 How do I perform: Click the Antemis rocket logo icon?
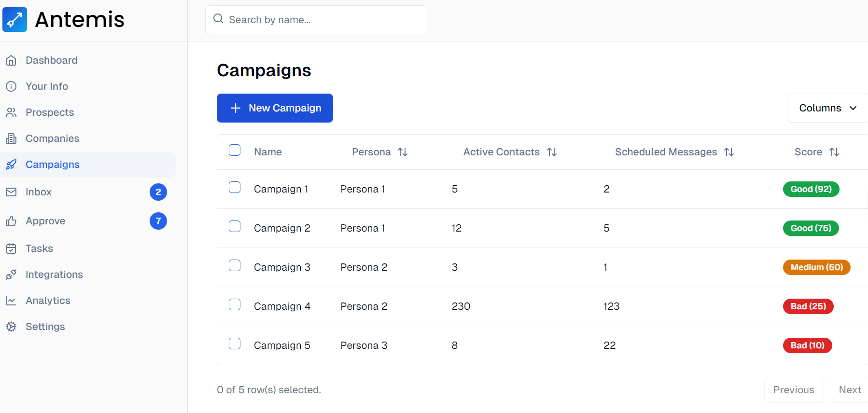click(x=14, y=20)
